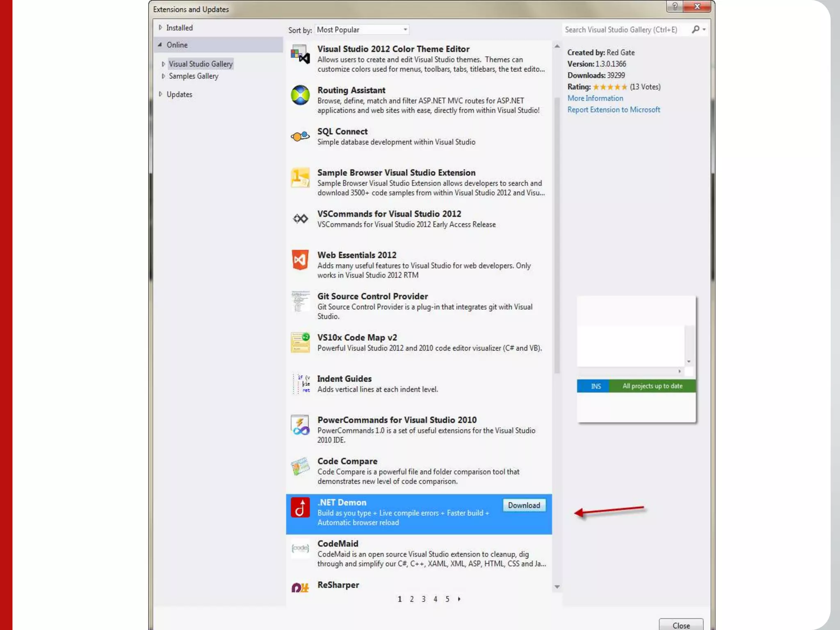
Task: Click the Color Theme Editor icon
Action: click(300, 54)
